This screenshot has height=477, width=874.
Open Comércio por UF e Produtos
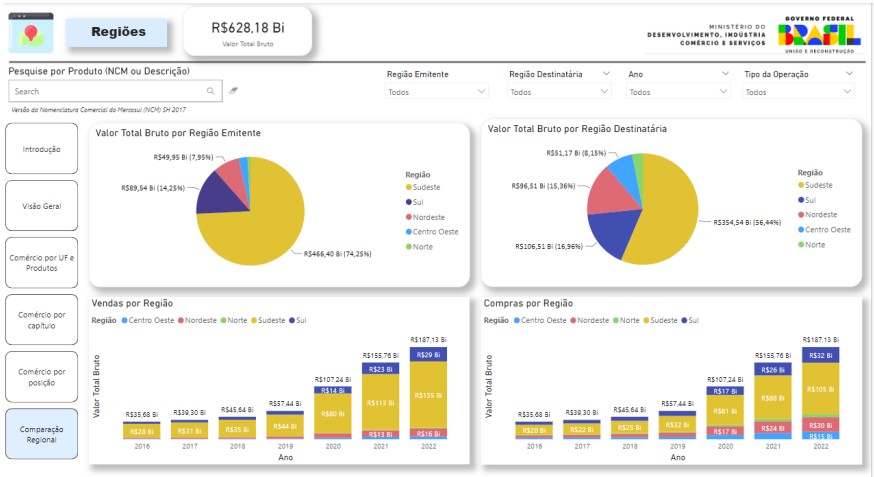(x=41, y=263)
